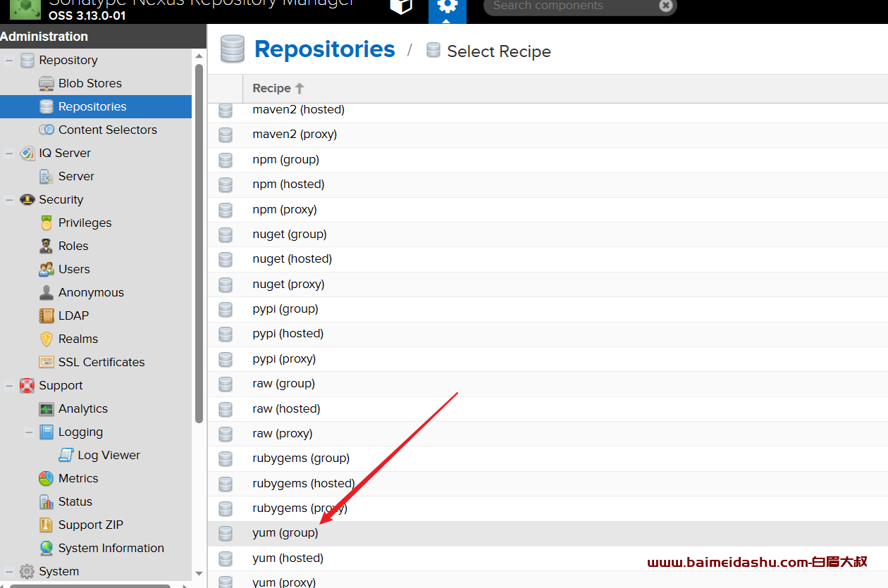Click the Support ZIP archive icon
The height and width of the screenshot is (588, 888).
47,525
